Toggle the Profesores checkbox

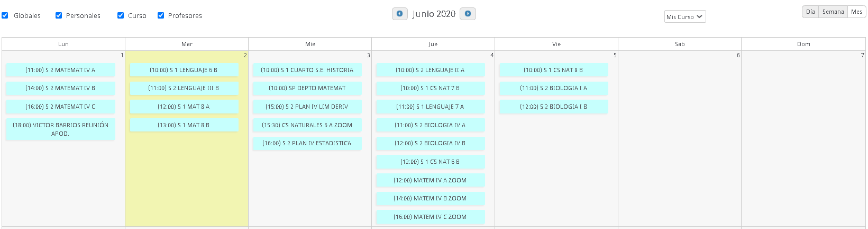161,15
